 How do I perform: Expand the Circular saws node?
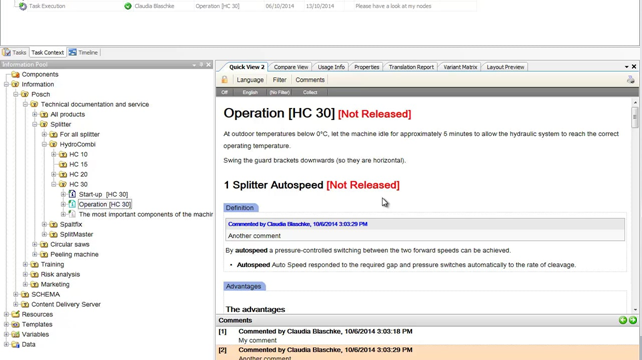(x=35, y=245)
